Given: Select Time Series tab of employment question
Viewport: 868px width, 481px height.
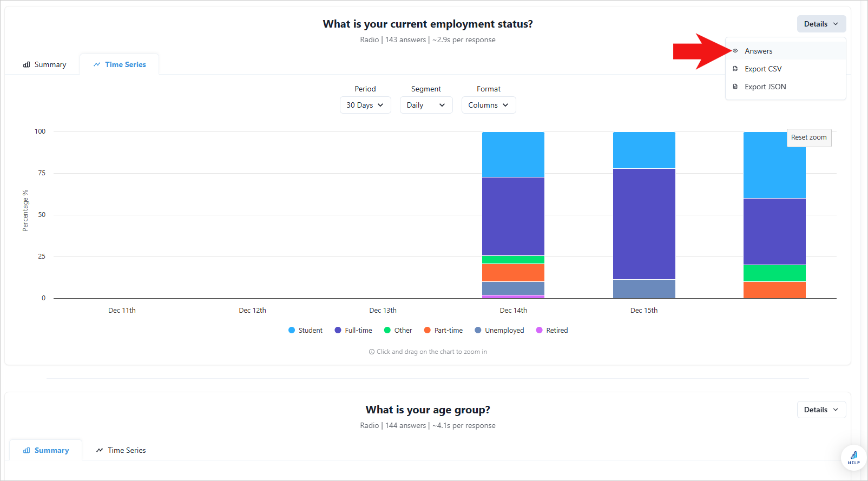Looking at the screenshot, I should click(x=120, y=64).
